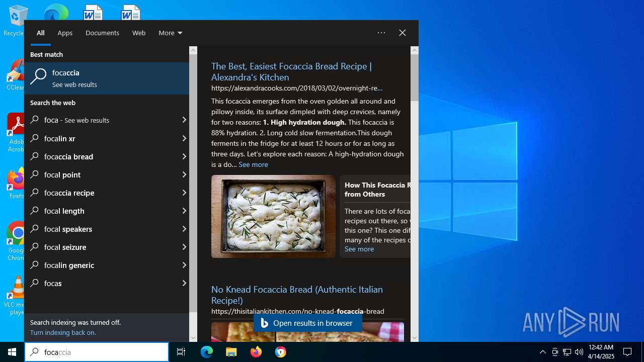Open File Explorer from the taskbar
644x362 pixels.
click(231, 352)
